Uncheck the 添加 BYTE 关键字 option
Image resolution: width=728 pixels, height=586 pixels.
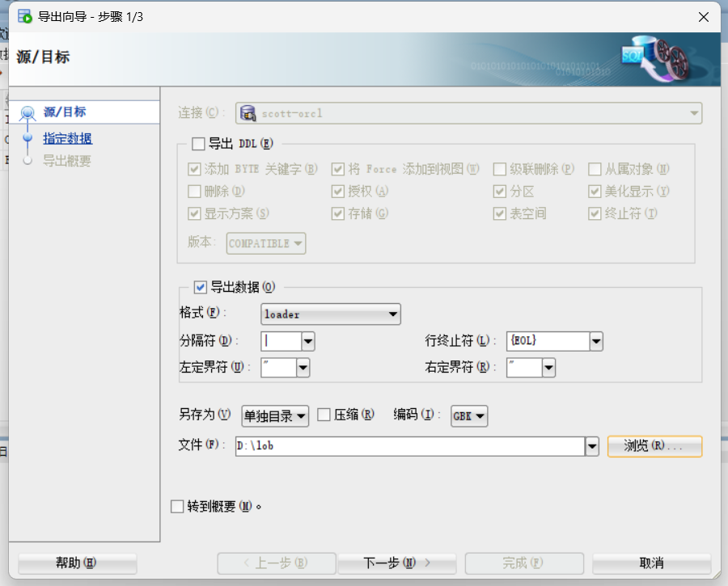click(193, 169)
